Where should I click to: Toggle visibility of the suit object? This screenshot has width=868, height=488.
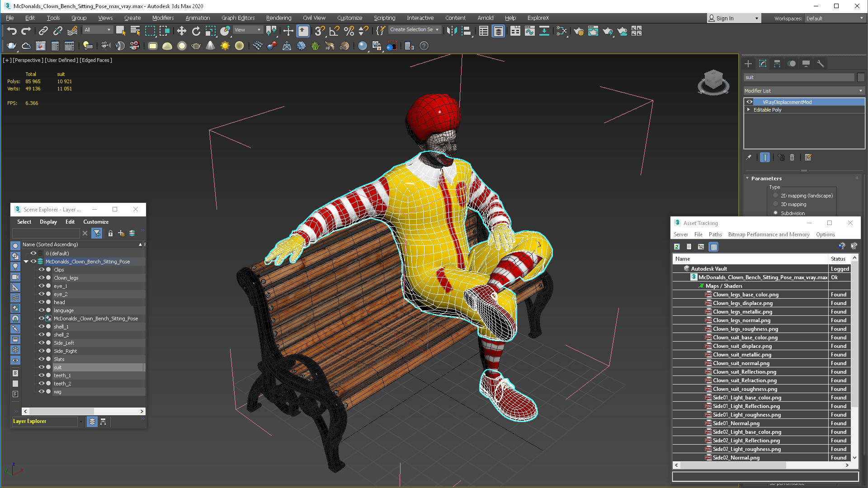click(41, 367)
